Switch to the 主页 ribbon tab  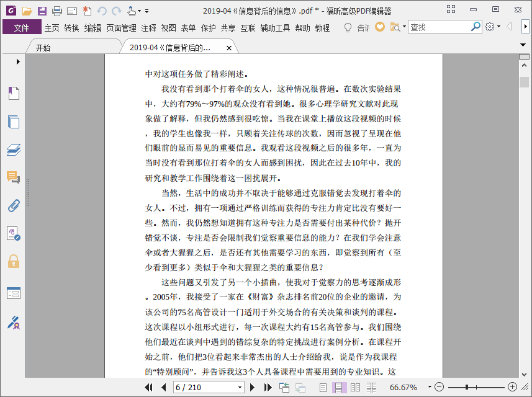pyautogui.click(x=52, y=28)
